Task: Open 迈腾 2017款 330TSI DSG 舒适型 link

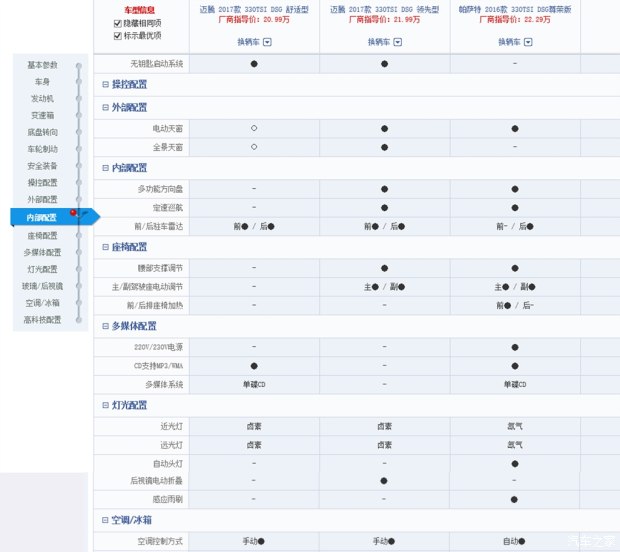Action: (254, 9)
